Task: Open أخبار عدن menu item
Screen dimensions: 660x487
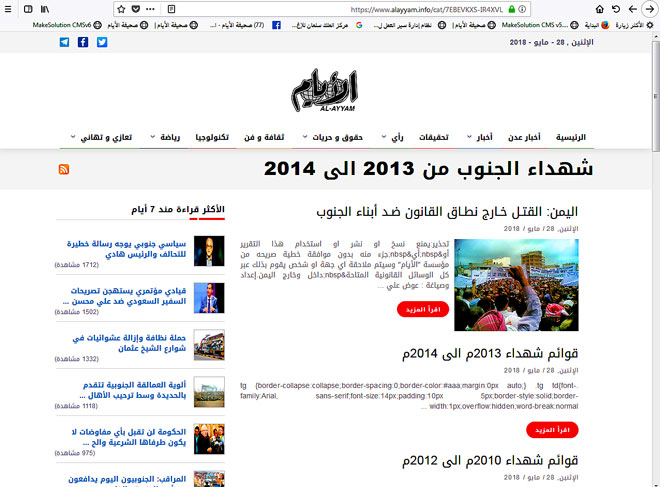Action: [x=524, y=138]
